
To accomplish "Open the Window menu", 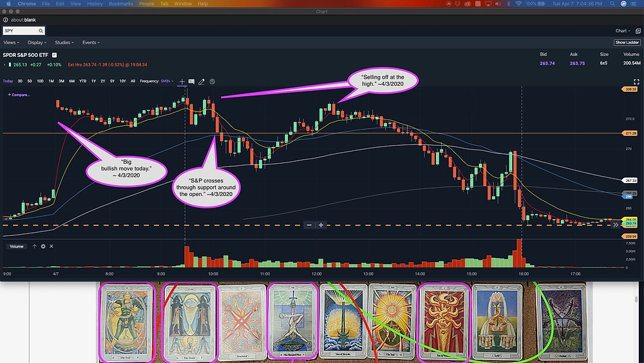I will [183, 4].
